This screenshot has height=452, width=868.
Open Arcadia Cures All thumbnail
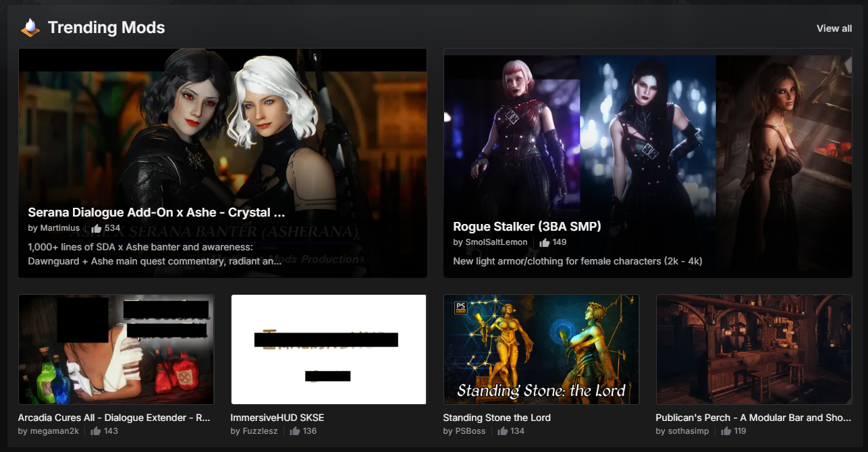(x=116, y=349)
